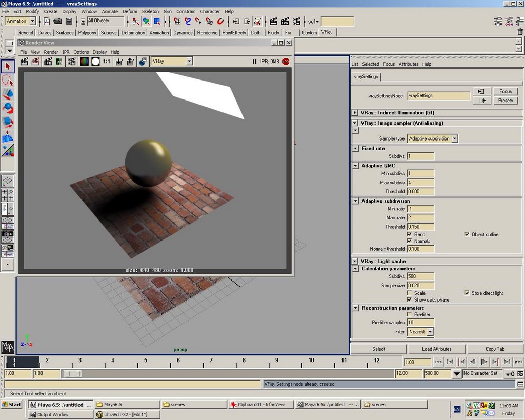Viewport: 525px width, 420px height.
Task: Click the New Scene icon in status line
Action: click(47, 22)
